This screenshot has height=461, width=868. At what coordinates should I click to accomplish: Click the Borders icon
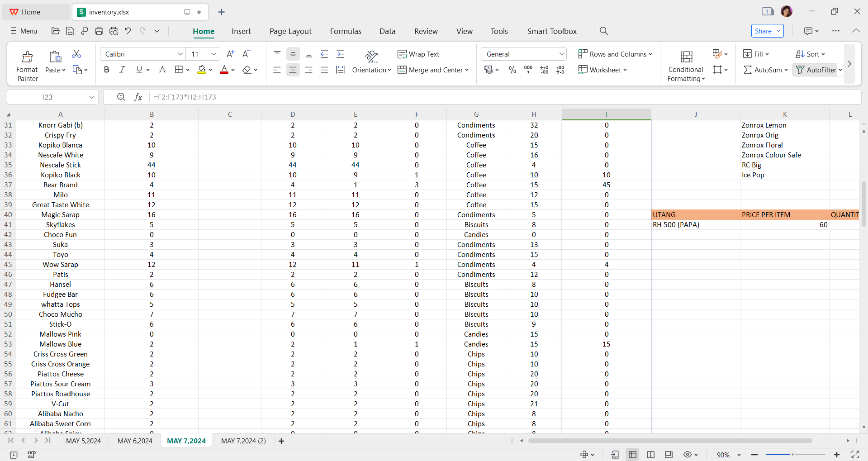tap(179, 70)
